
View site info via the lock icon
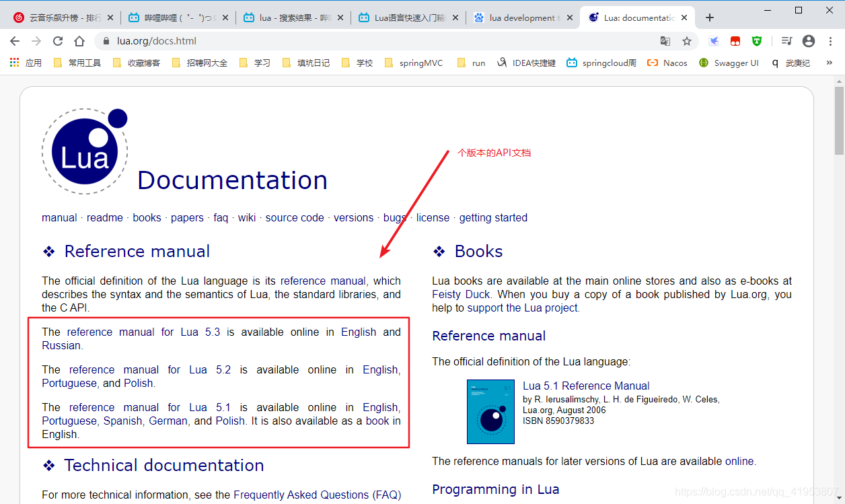tap(106, 41)
